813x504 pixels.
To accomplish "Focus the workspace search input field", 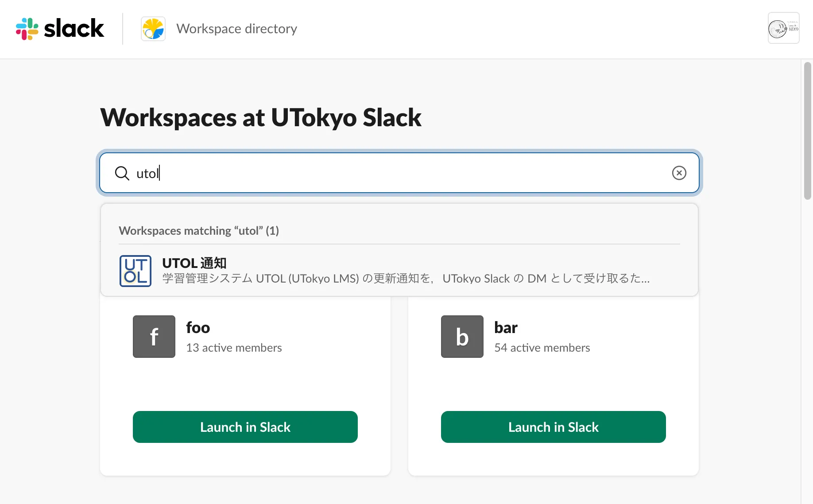I will 399,173.
